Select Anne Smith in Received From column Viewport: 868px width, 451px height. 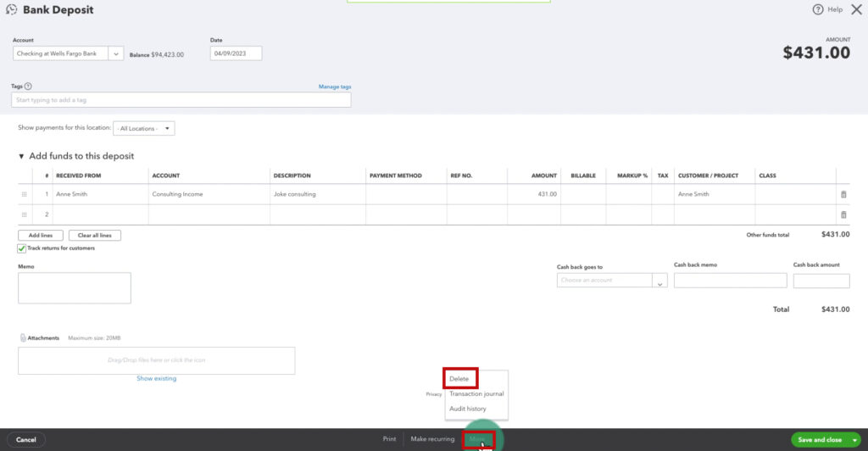click(x=72, y=194)
